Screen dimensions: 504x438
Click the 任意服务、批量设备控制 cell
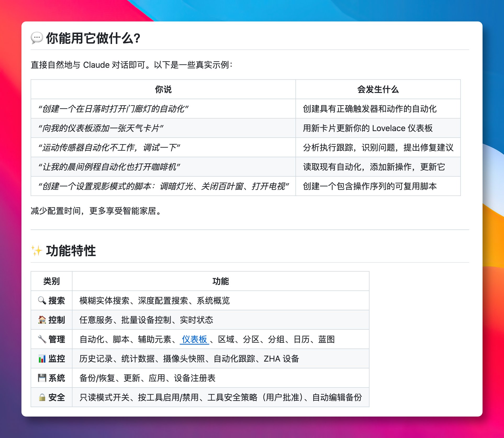coord(221,320)
